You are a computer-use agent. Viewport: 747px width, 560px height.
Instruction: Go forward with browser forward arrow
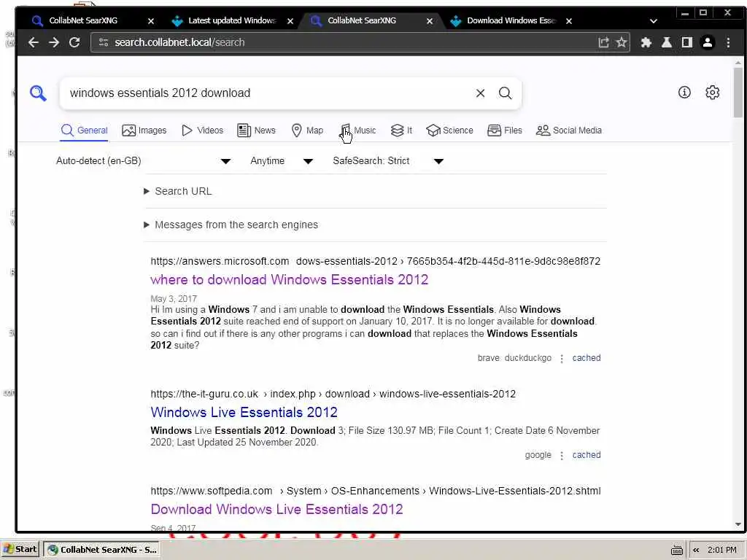54,42
